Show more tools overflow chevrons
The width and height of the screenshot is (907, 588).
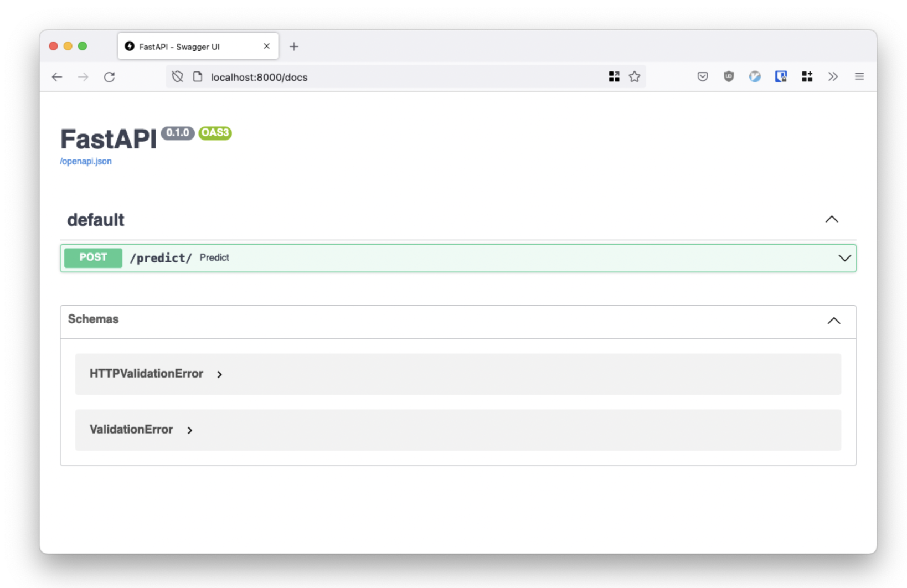(x=833, y=77)
